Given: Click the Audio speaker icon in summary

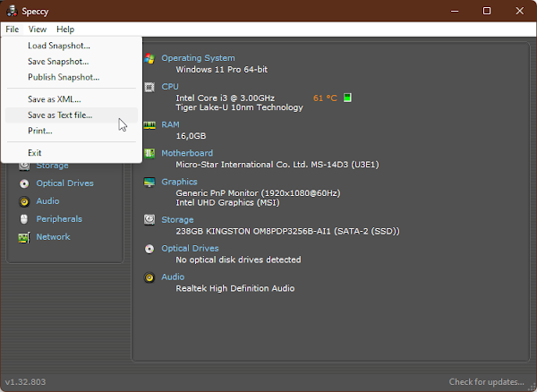Looking at the screenshot, I should click(149, 277).
